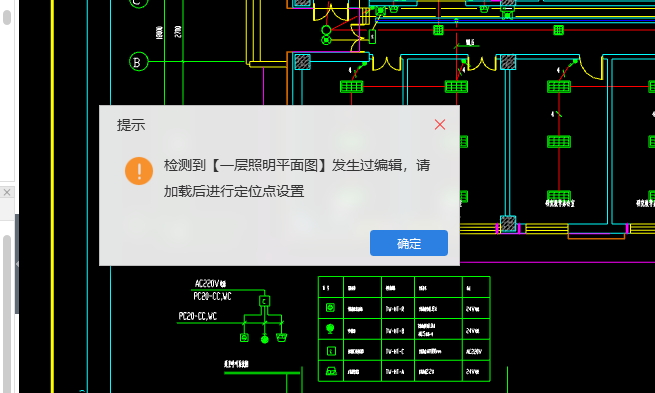Click the upper left vertical scrollbar thumb
The image size is (655, 393).
(x=7, y=18)
